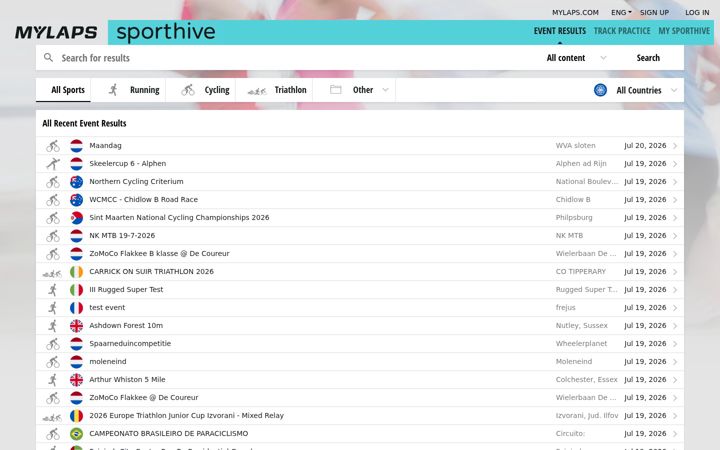Click the globe icon beside All Countries
Screen dimensions: 720x450
(600, 90)
